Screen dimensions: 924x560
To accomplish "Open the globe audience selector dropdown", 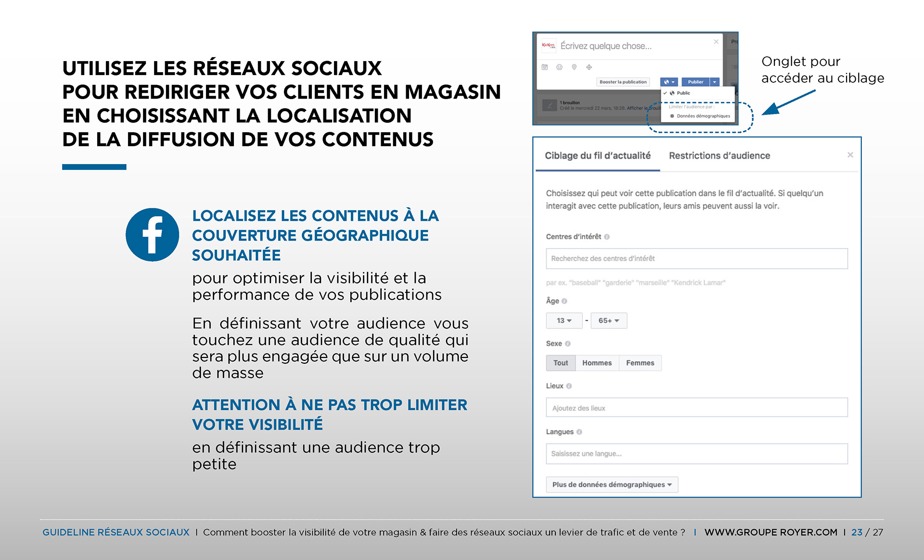I will coord(669,82).
